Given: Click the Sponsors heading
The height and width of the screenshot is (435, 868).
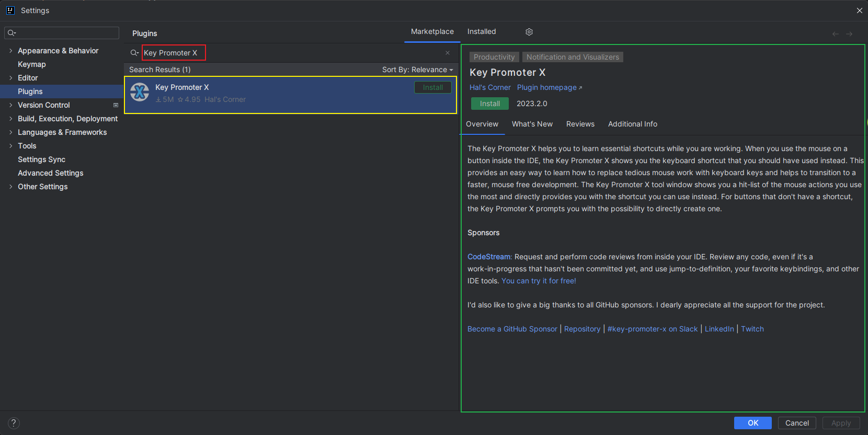Looking at the screenshot, I should [x=483, y=233].
